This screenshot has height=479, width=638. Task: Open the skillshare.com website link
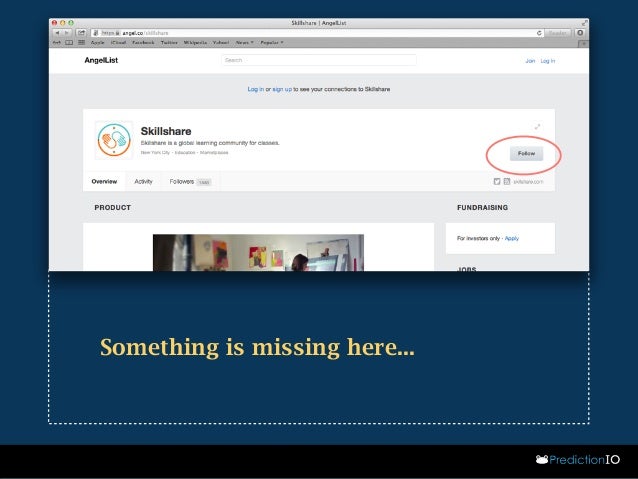click(x=528, y=182)
